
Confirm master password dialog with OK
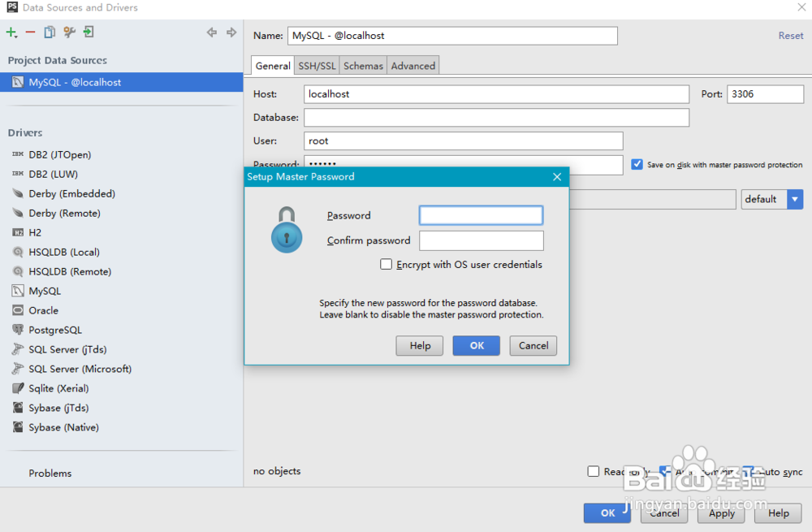[477, 345]
